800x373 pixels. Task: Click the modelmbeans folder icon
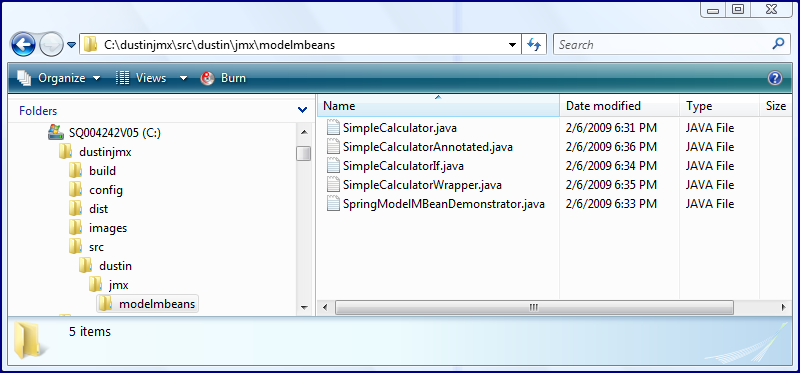click(x=106, y=304)
